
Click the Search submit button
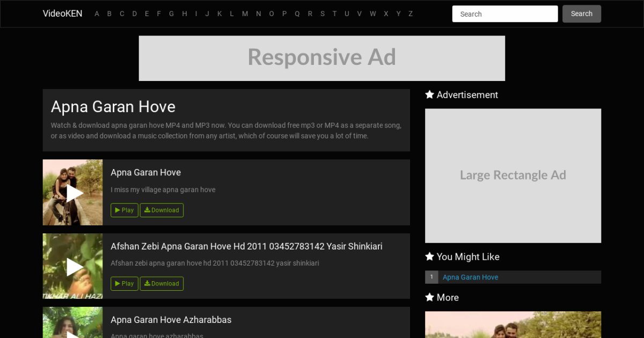click(x=581, y=14)
